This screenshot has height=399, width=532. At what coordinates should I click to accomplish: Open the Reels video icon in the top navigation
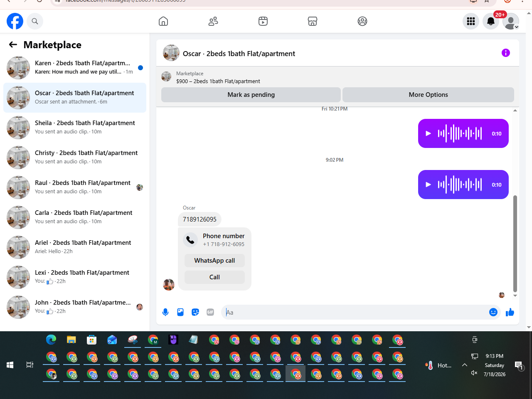point(263,21)
